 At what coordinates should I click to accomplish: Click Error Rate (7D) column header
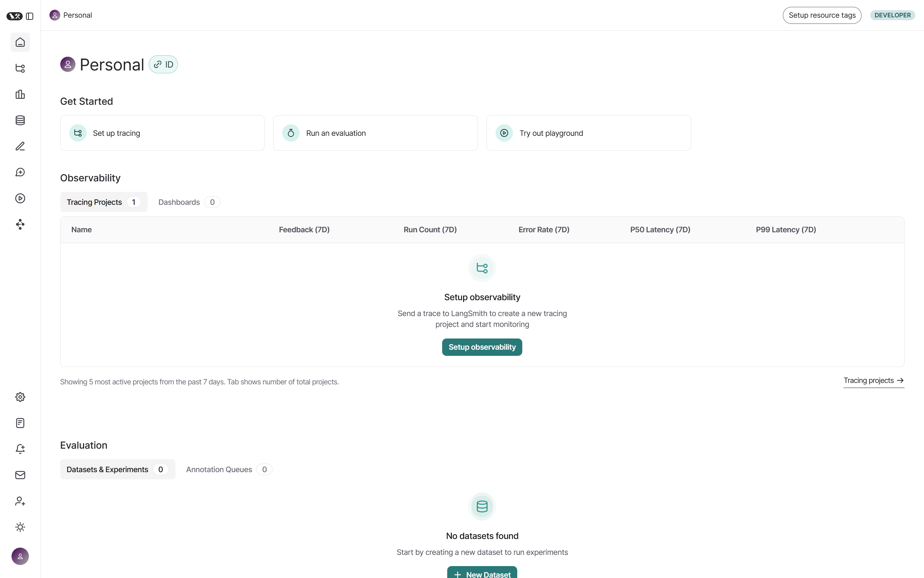pyautogui.click(x=544, y=230)
